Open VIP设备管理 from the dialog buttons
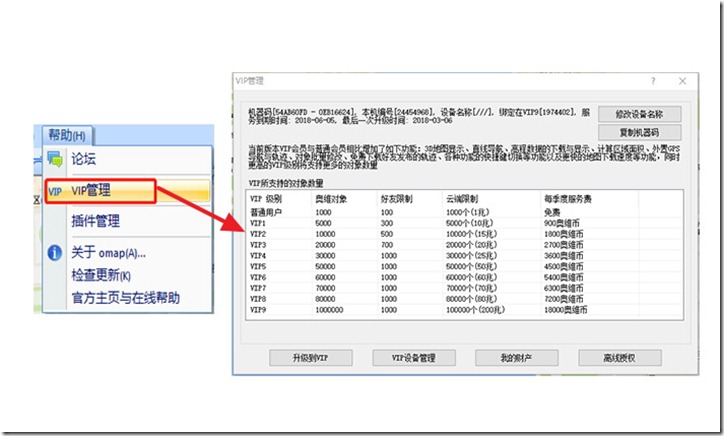Screen dimensions: 724x436 (413, 357)
